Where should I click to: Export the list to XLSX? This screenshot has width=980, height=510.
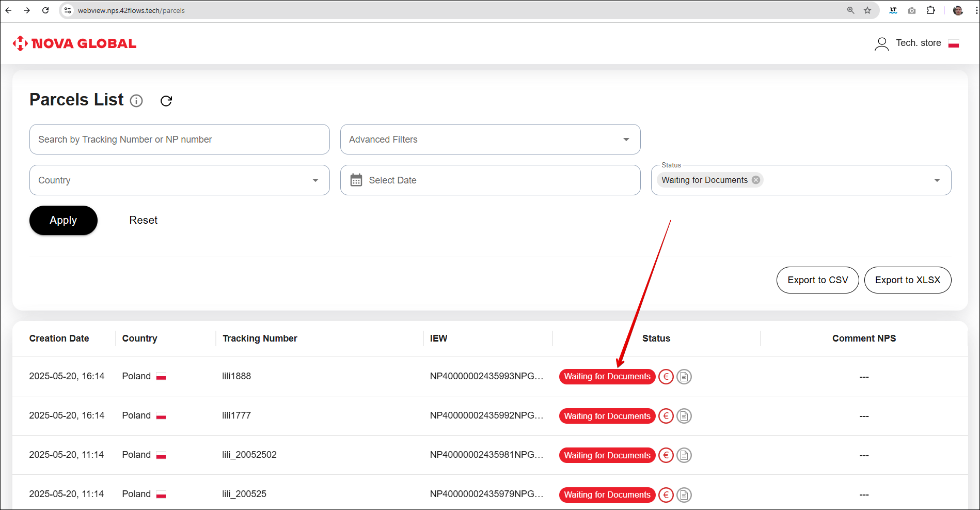point(907,280)
